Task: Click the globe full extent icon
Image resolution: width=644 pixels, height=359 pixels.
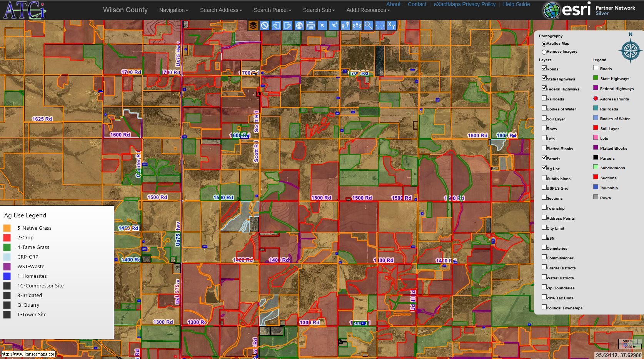Action: coord(299,25)
